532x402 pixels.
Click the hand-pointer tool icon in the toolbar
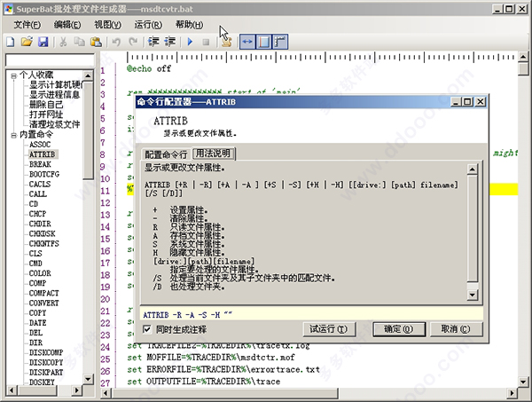click(x=227, y=42)
